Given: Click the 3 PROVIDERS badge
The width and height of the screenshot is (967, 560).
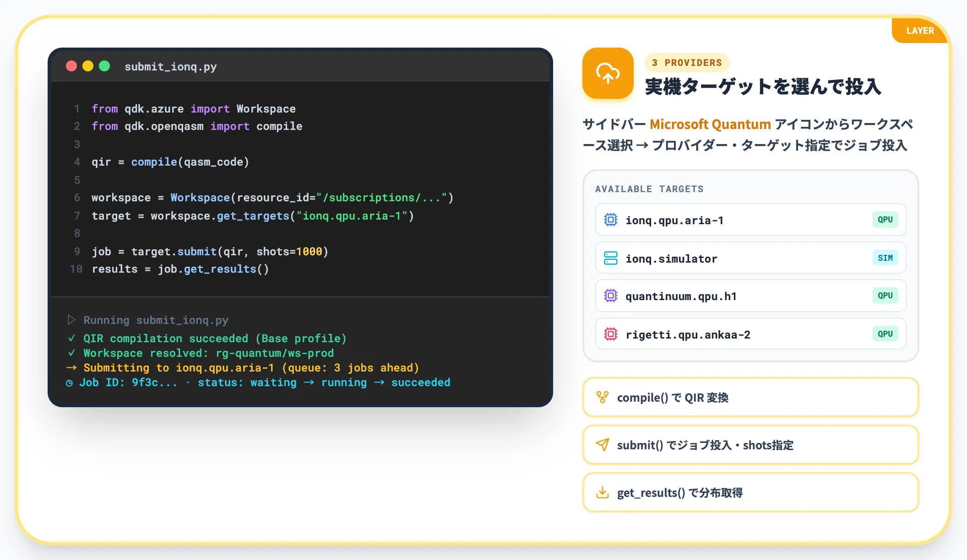Looking at the screenshot, I should point(687,63).
